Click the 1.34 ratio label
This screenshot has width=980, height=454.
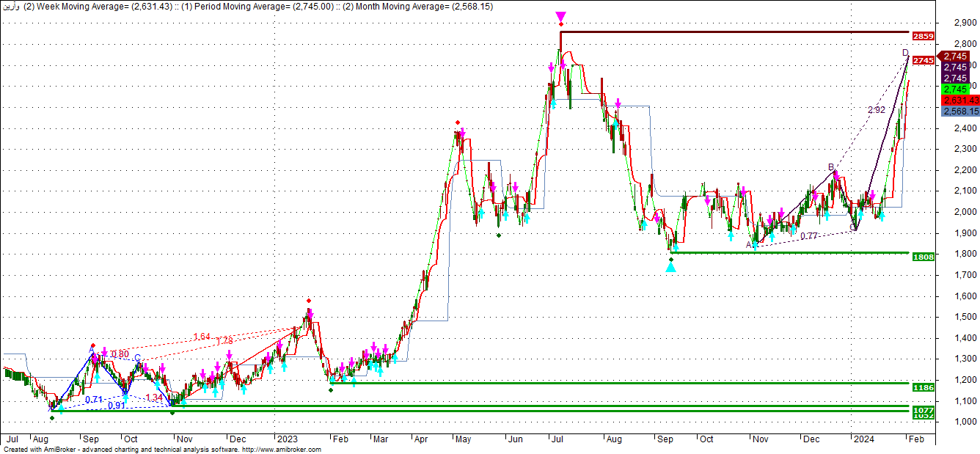(155, 398)
